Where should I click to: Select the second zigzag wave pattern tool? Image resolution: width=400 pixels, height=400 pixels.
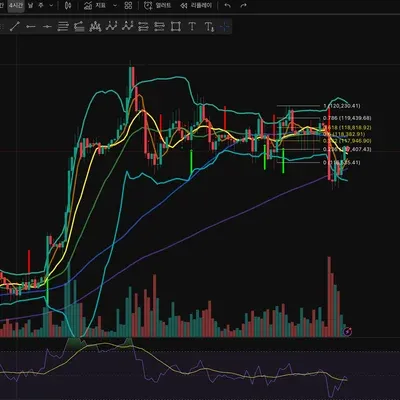[x=127, y=26]
